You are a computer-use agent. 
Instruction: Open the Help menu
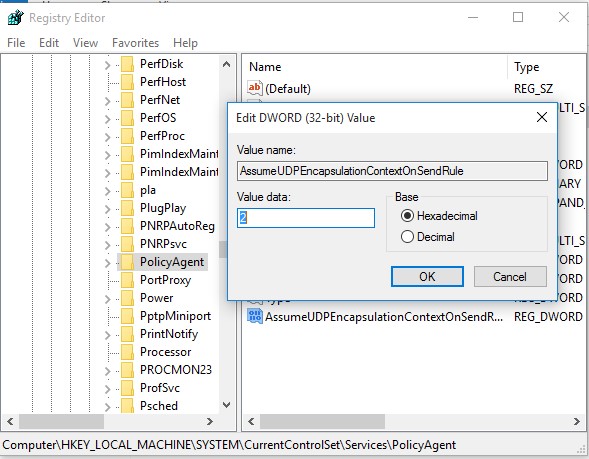tap(185, 43)
